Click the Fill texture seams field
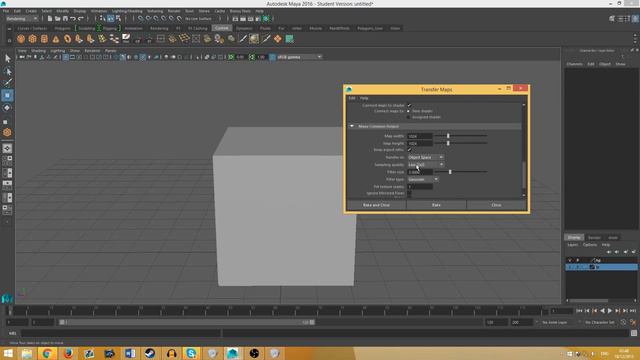Screen dimensions: 640x360 tap(420, 187)
